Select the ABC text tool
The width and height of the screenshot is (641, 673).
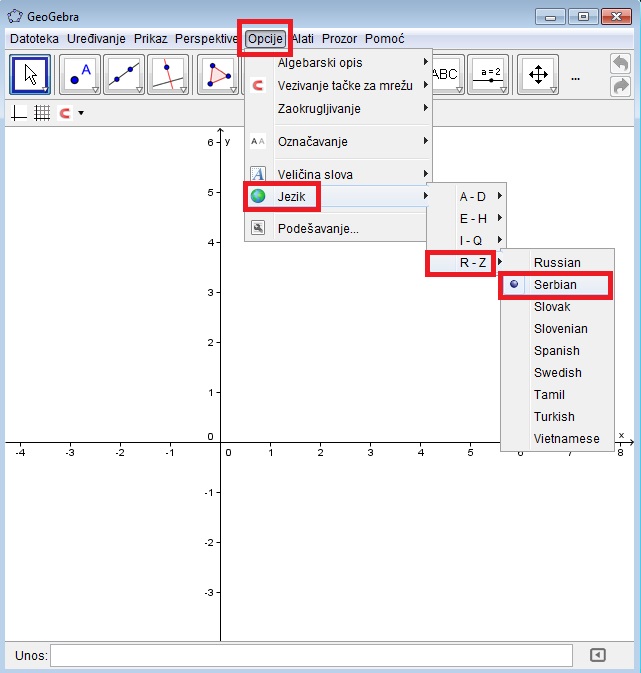coord(447,74)
